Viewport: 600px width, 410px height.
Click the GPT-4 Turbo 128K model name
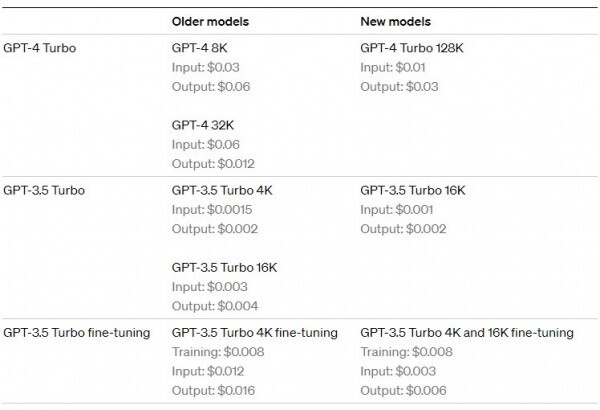tap(412, 48)
